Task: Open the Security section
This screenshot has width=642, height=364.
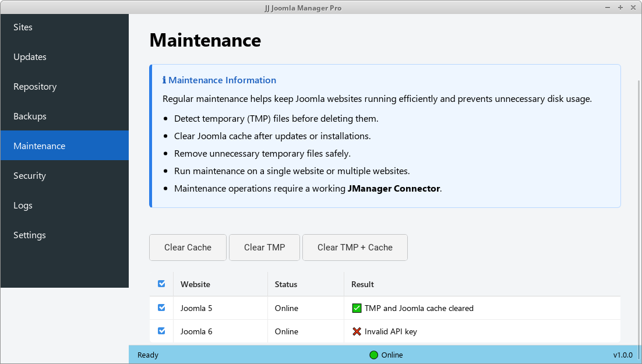Action: pyautogui.click(x=65, y=176)
